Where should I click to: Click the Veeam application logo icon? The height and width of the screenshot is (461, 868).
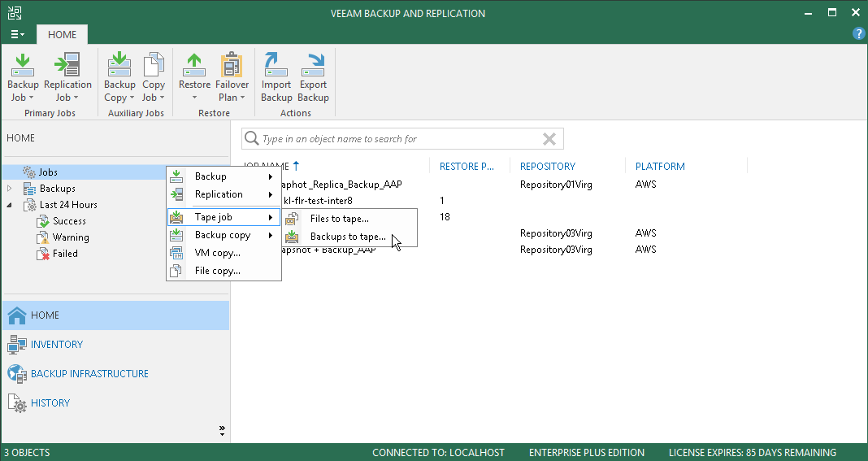(15, 13)
